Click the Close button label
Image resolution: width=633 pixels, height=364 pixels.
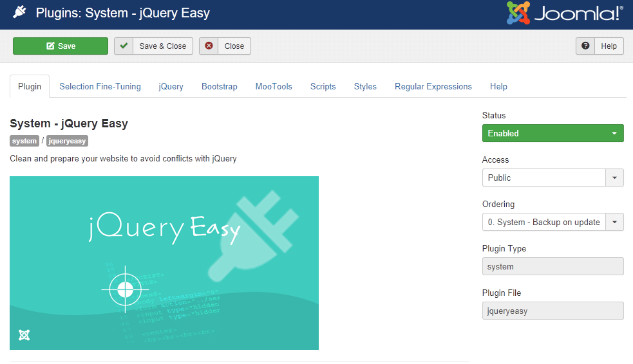pyautogui.click(x=234, y=46)
